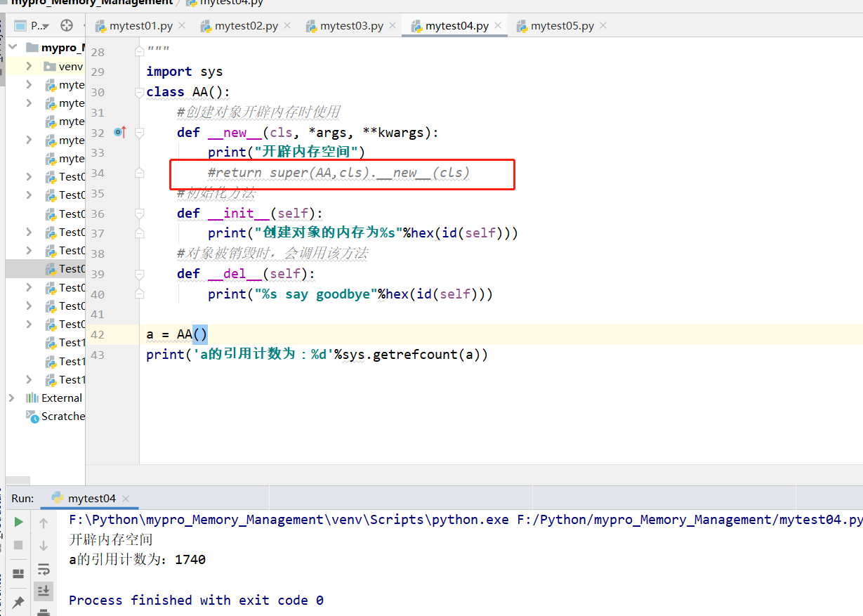Click on 'a = AA()' code line

(177, 334)
